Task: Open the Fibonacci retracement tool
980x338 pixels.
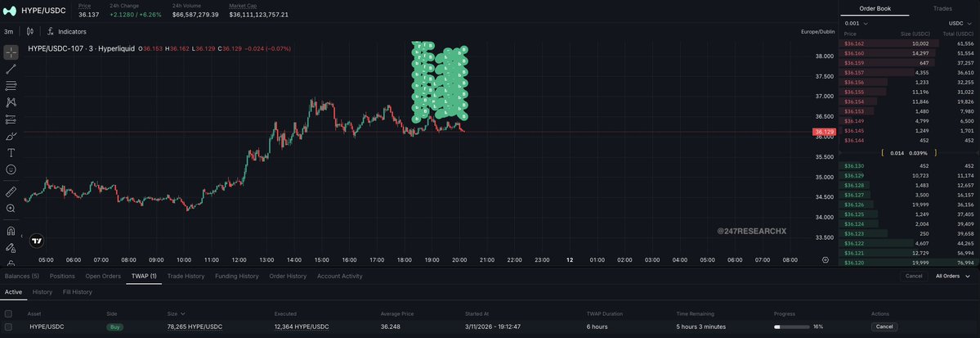Action: (11, 86)
